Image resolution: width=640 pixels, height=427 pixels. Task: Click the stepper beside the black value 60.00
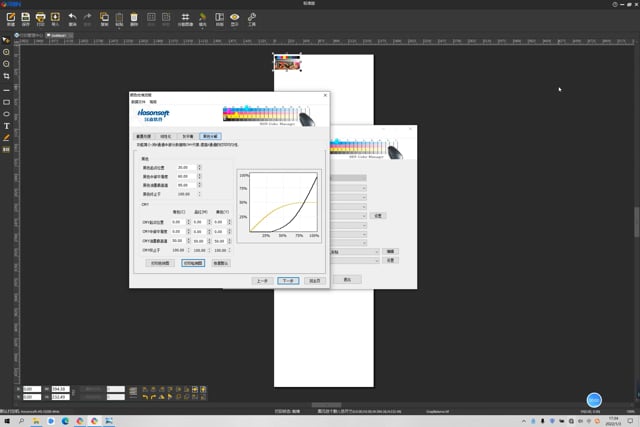point(200,176)
